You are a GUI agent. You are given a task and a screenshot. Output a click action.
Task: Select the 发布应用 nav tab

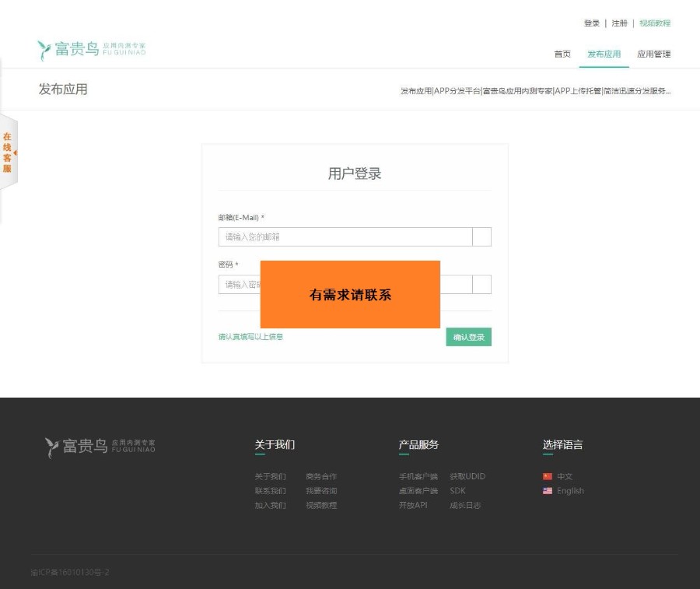(604, 54)
